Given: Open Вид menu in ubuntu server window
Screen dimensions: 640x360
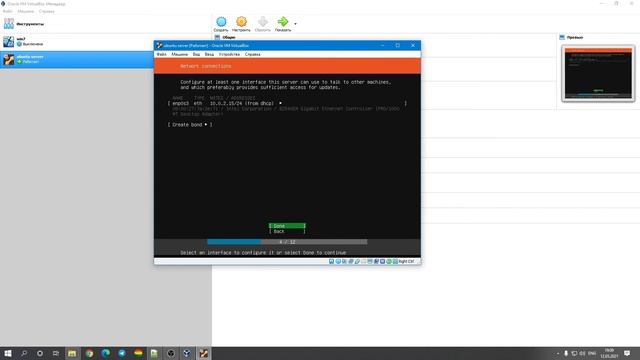Looking at the screenshot, I should click(196, 54).
